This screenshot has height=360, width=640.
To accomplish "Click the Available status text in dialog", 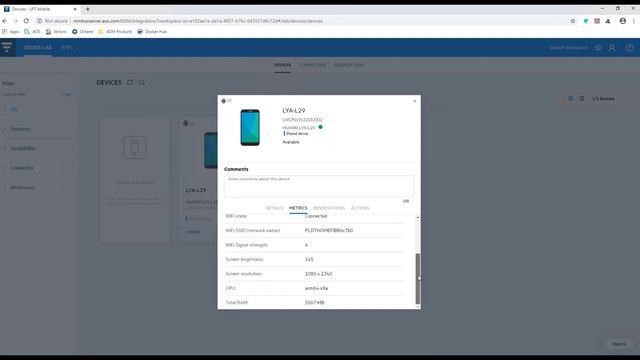I will 291,142.
